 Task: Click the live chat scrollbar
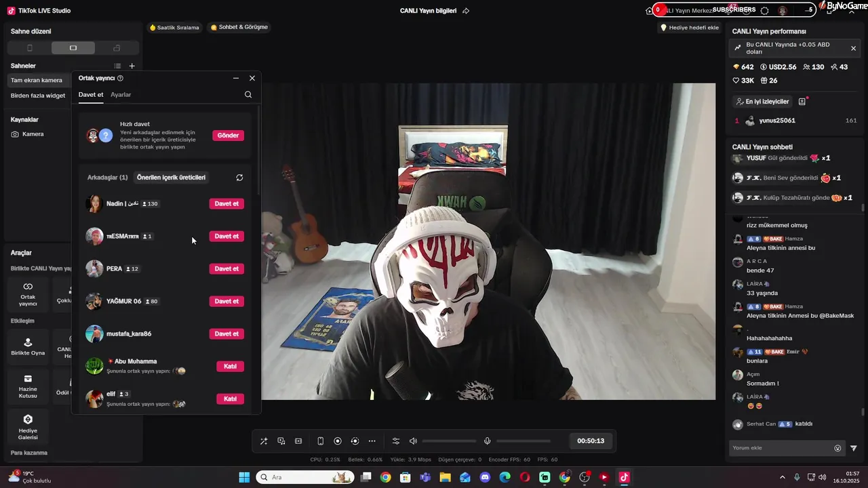click(x=863, y=411)
